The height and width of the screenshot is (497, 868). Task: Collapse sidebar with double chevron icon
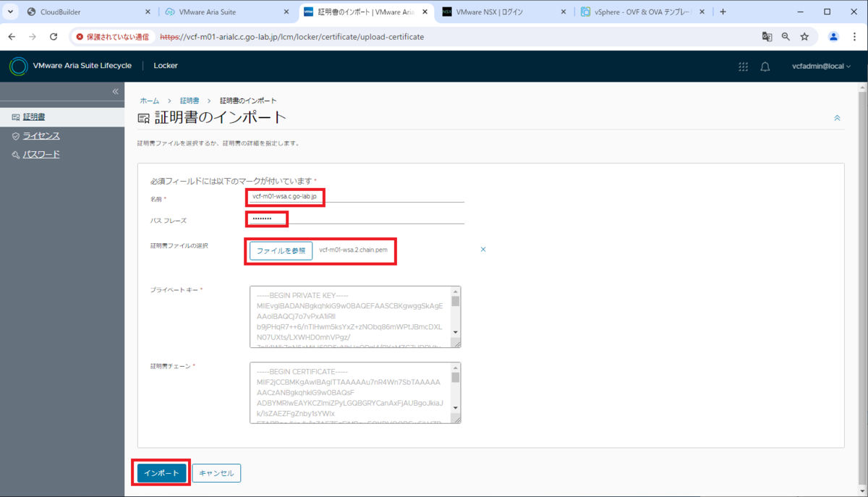[115, 91]
